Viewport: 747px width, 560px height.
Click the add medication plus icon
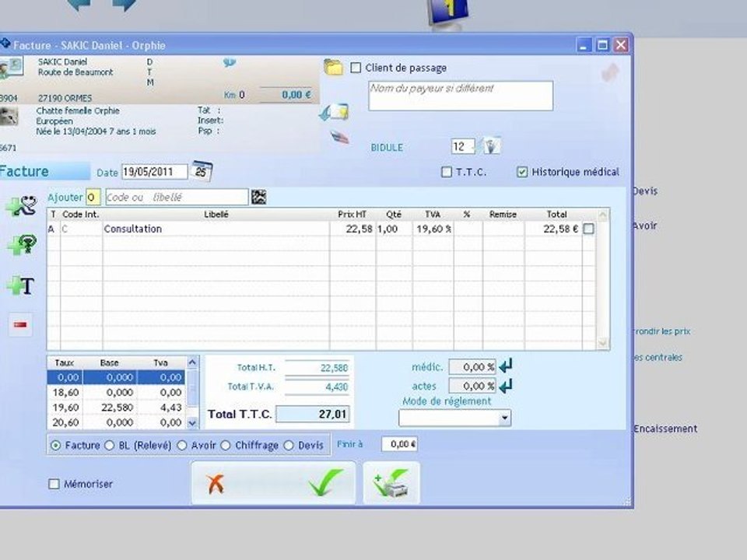tap(22, 244)
